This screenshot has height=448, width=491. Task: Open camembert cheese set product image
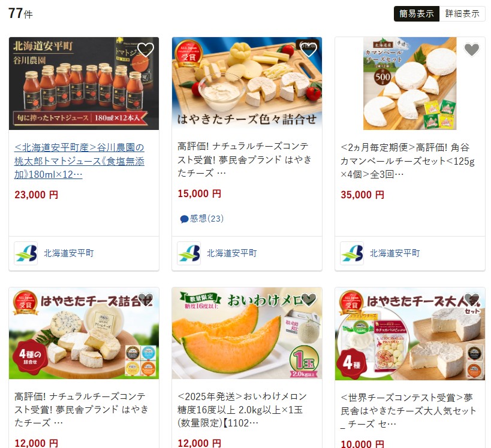point(410,83)
